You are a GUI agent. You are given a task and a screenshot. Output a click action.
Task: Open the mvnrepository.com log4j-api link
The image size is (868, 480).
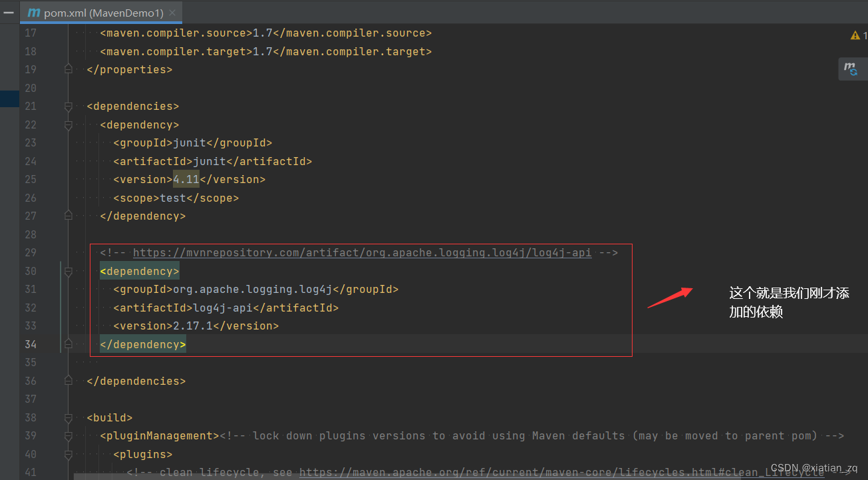click(362, 252)
